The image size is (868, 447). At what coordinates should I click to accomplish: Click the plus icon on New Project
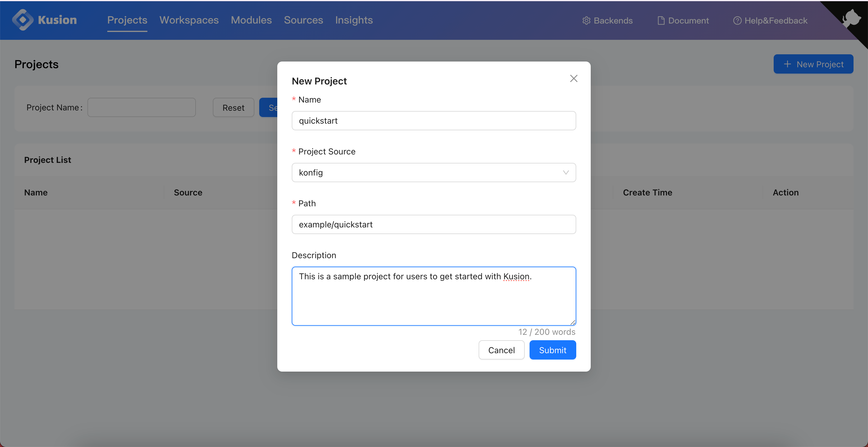click(x=787, y=64)
